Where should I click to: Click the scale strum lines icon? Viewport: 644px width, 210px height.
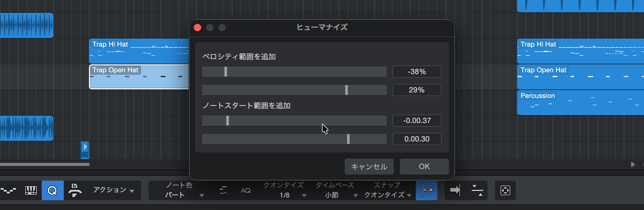coord(223,190)
